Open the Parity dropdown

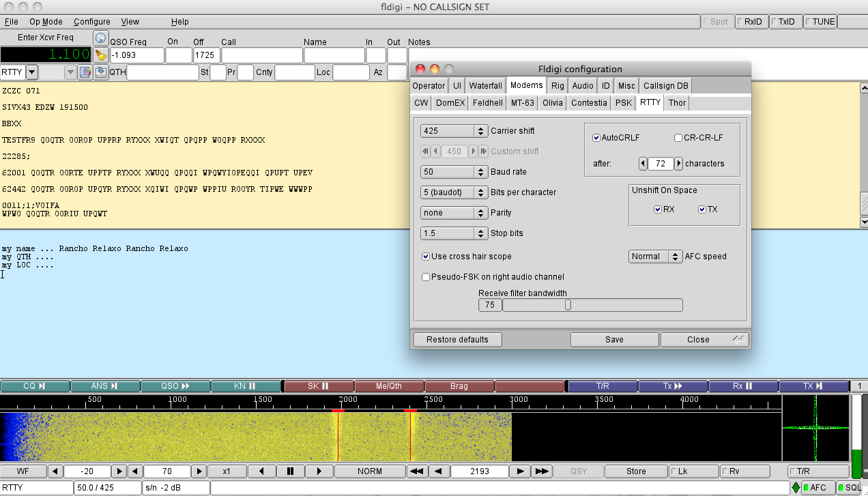454,213
